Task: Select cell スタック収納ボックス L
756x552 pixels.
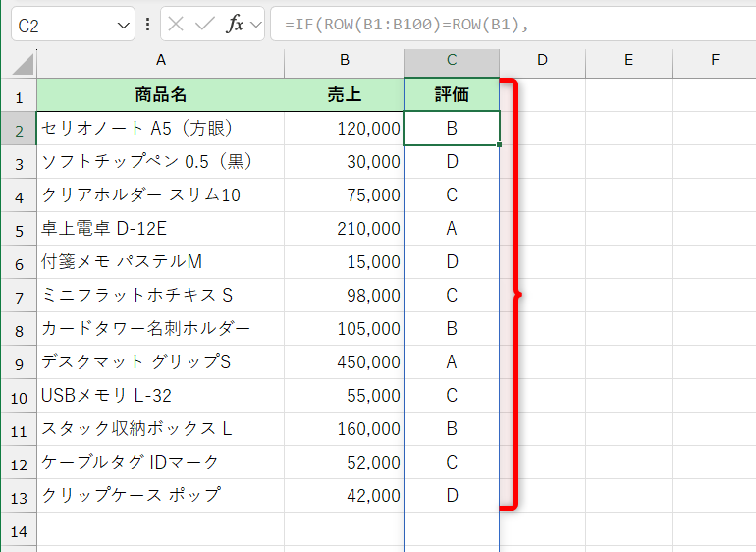Action: 161,428
